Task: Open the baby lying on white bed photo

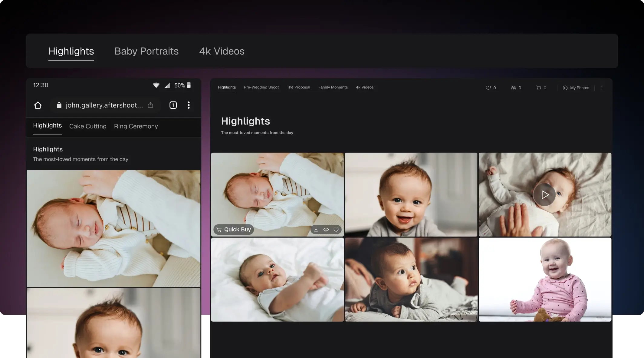Action: click(277, 280)
